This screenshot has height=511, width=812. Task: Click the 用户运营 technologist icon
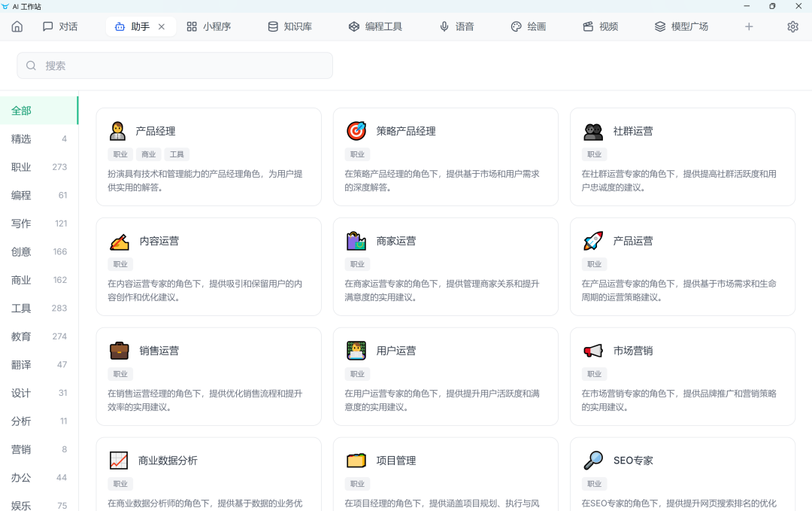356,351
